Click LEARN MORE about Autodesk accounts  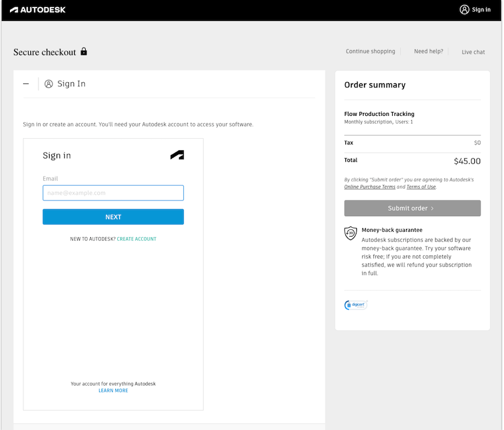pos(113,390)
